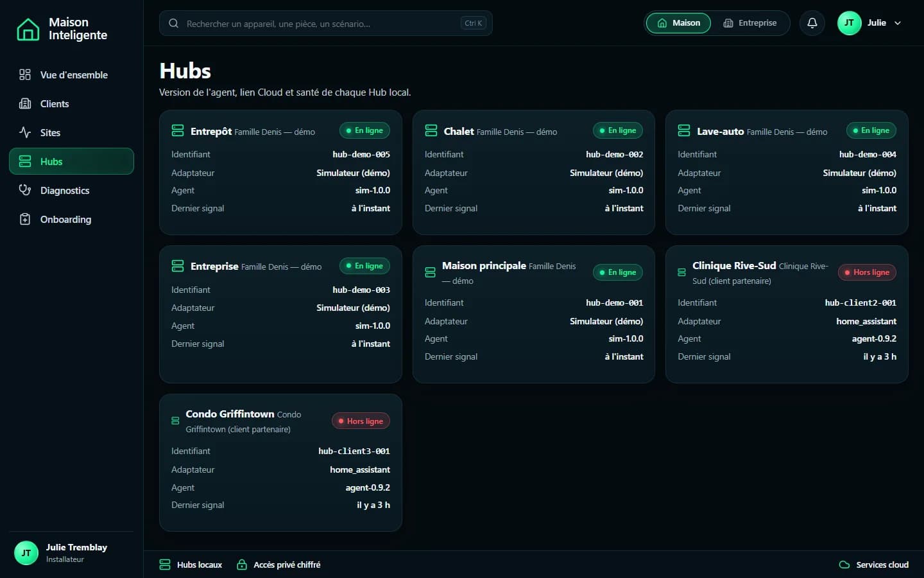Click the Condo Griffintown hub server icon
Viewport: 924px width, 578px height.
click(175, 421)
